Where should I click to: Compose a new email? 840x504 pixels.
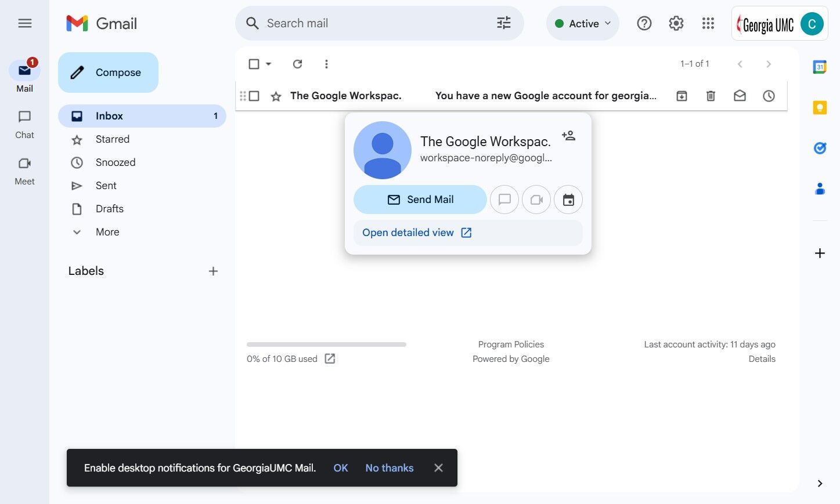click(x=108, y=72)
